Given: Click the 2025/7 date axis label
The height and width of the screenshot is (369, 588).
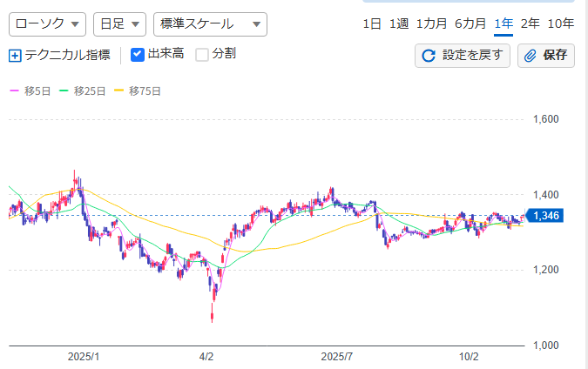Looking at the screenshot, I should coord(337,357).
